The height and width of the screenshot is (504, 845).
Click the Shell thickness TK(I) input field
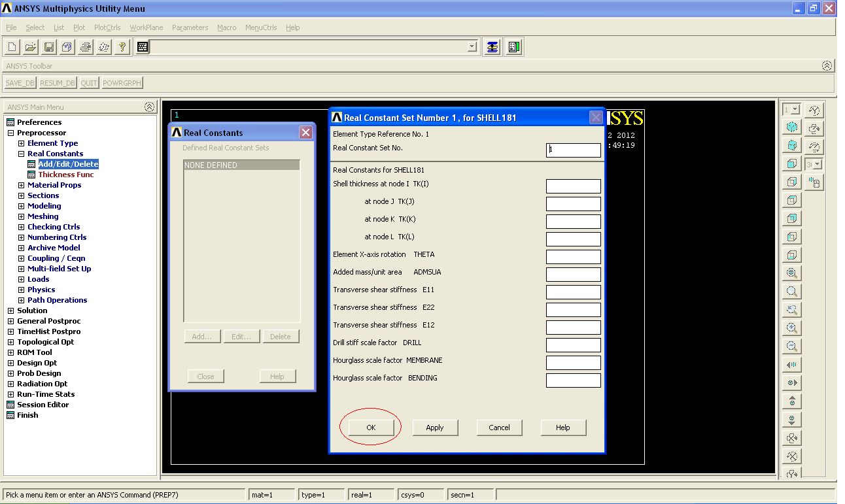(574, 186)
